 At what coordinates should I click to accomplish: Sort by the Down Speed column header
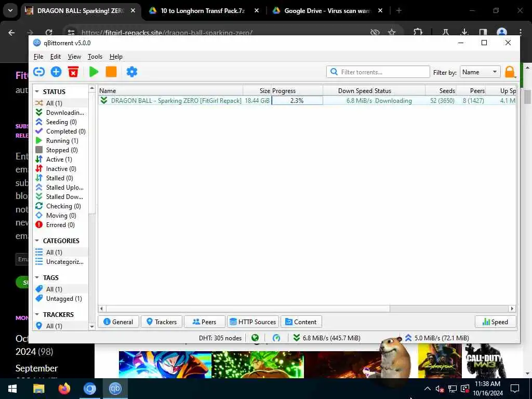pos(348,90)
